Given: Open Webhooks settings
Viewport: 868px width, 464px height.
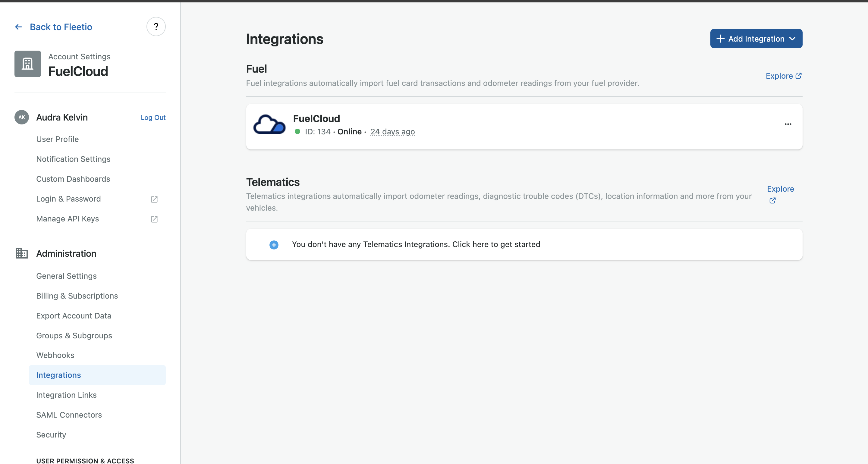Looking at the screenshot, I should tap(55, 355).
